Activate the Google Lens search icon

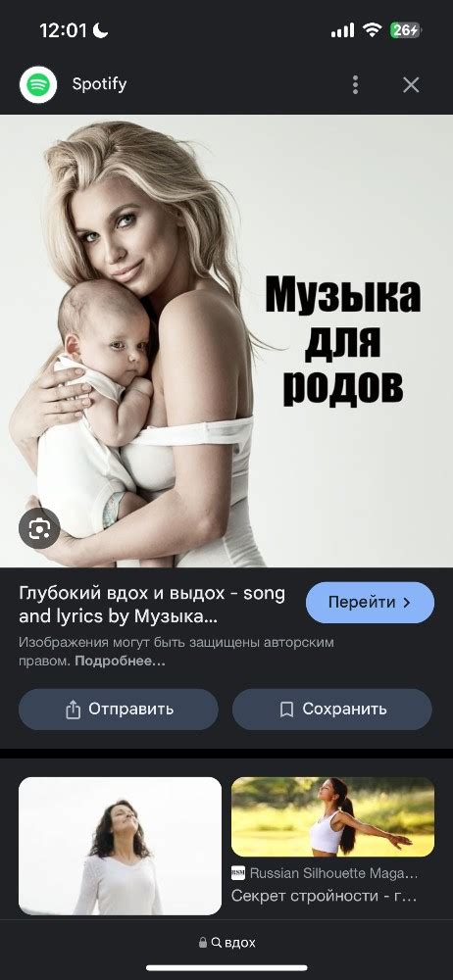pos(39,528)
